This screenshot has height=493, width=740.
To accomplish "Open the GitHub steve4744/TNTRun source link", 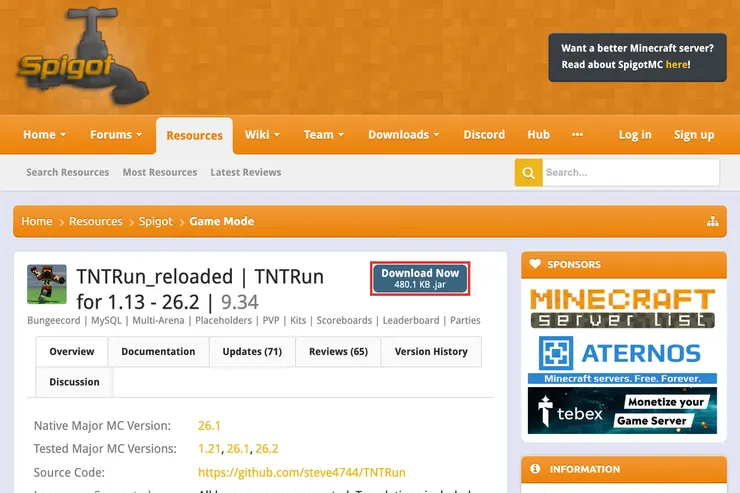I will point(302,472).
